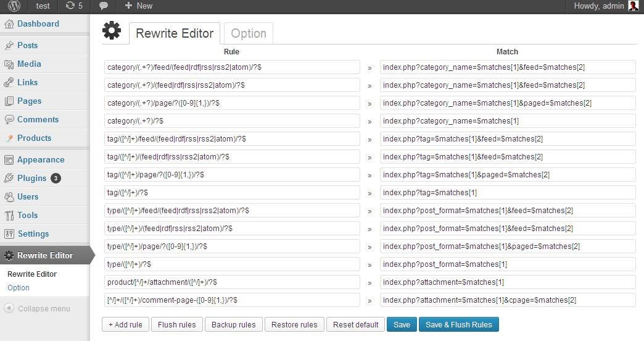This screenshot has width=644, height=341.
Task: Click the rule field starting product/[^/]+/attachment
Action: click(x=232, y=282)
